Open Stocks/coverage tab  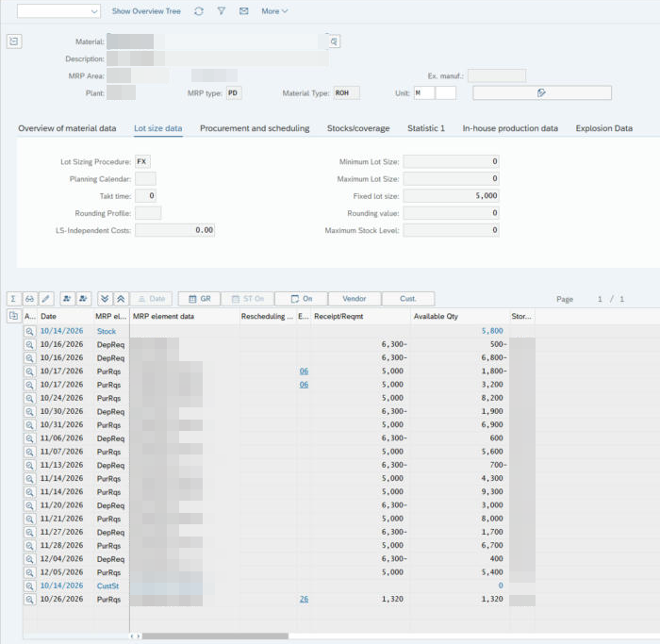click(x=358, y=128)
